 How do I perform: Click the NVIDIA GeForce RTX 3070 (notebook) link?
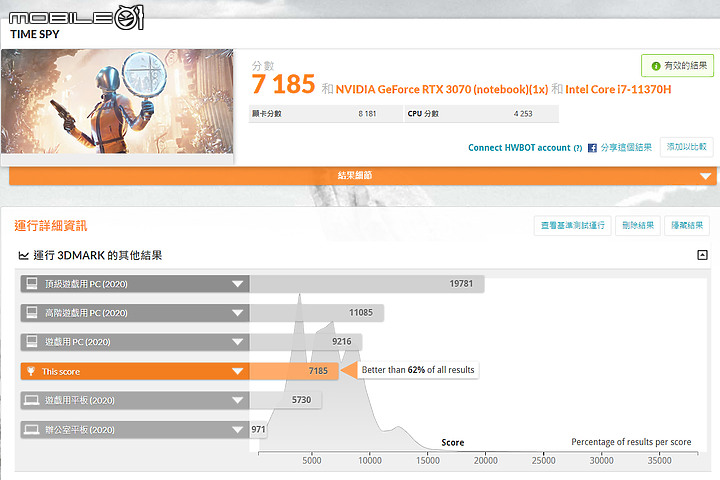442,89
